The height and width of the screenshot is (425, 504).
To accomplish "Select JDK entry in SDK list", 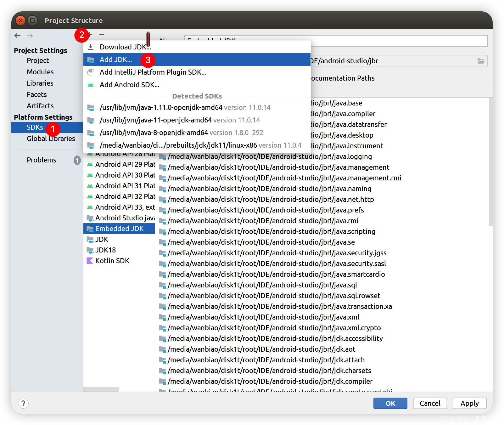I will click(119, 239).
